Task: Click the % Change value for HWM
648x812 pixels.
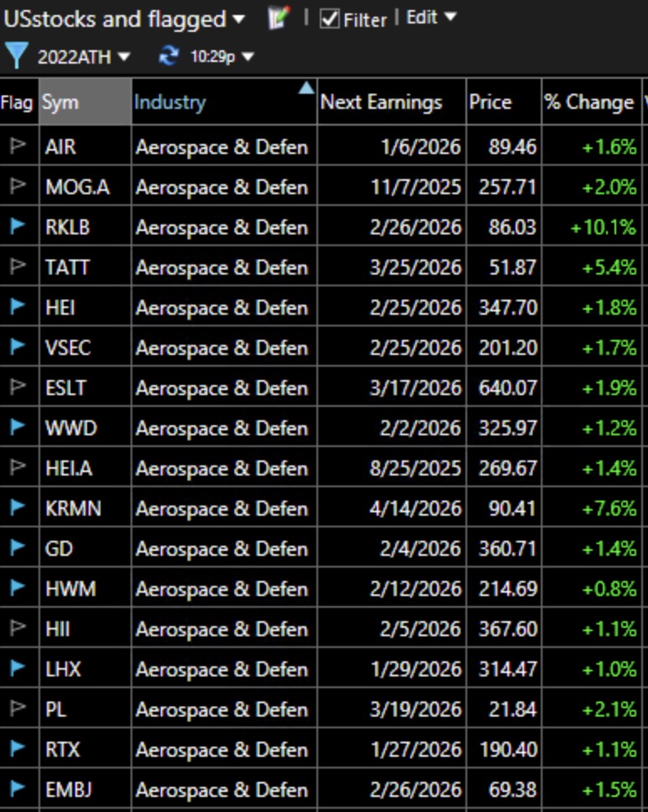Action: click(x=609, y=587)
